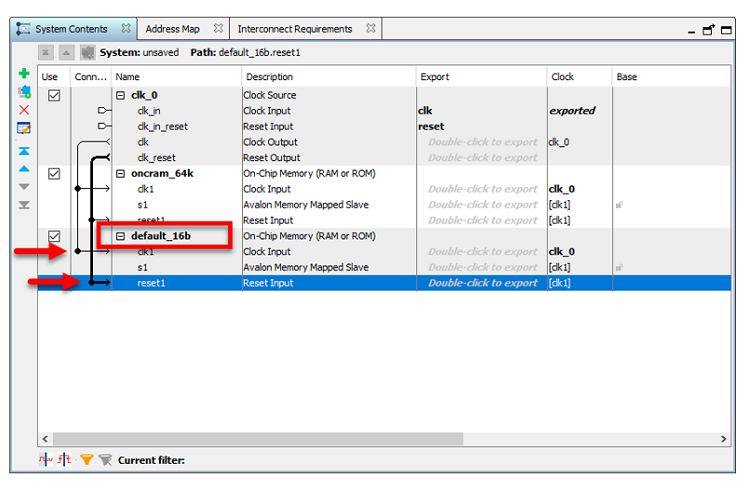Click the Export column header
The width and height of the screenshot is (750, 491).
[x=482, y=76]
